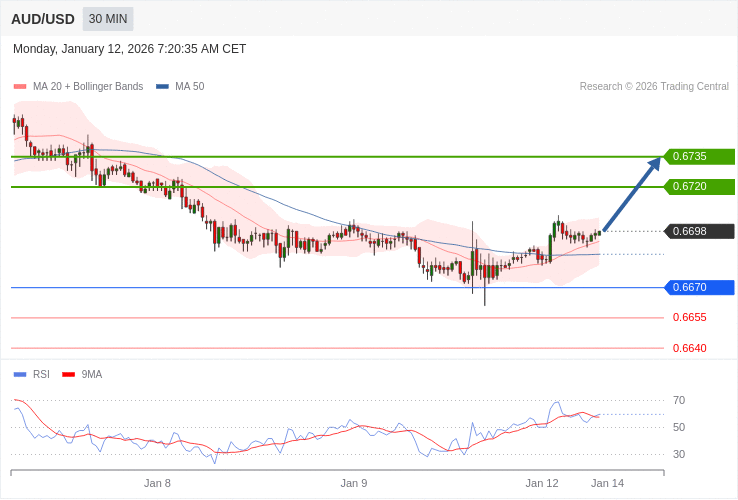
Task: Click the RSI legend color marker
Action: [x=20, y=375]
